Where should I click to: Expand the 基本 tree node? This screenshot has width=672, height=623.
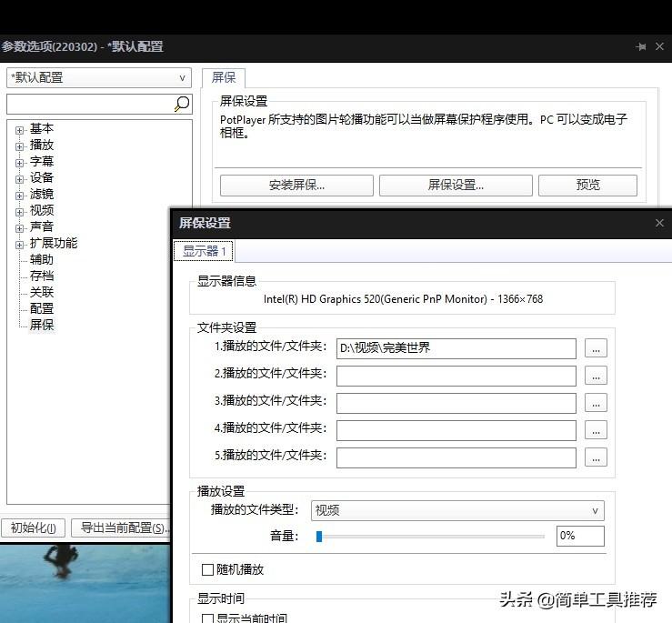19,130
